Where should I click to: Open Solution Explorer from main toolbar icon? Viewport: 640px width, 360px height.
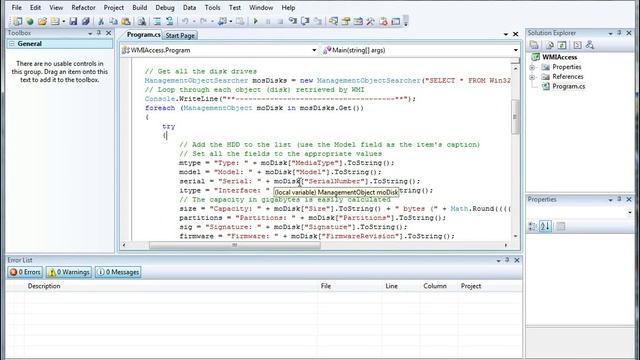pos(333,21)
